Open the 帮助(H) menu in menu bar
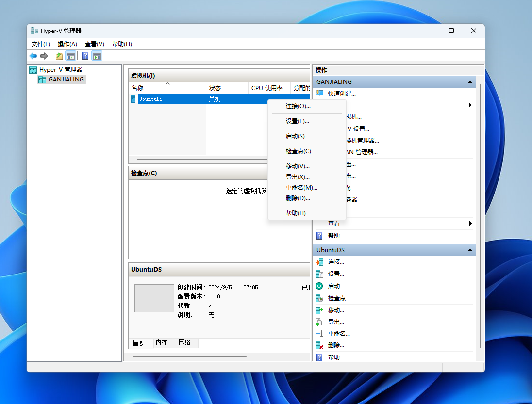 click(122, 44)
